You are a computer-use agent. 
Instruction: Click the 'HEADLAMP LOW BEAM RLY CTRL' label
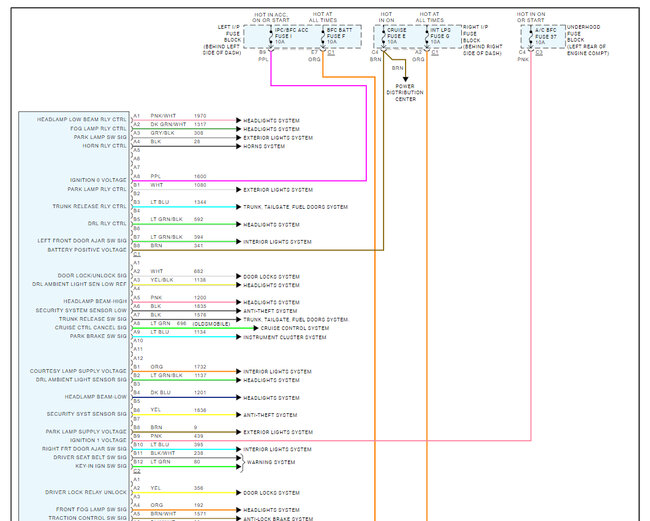[82, 119]
